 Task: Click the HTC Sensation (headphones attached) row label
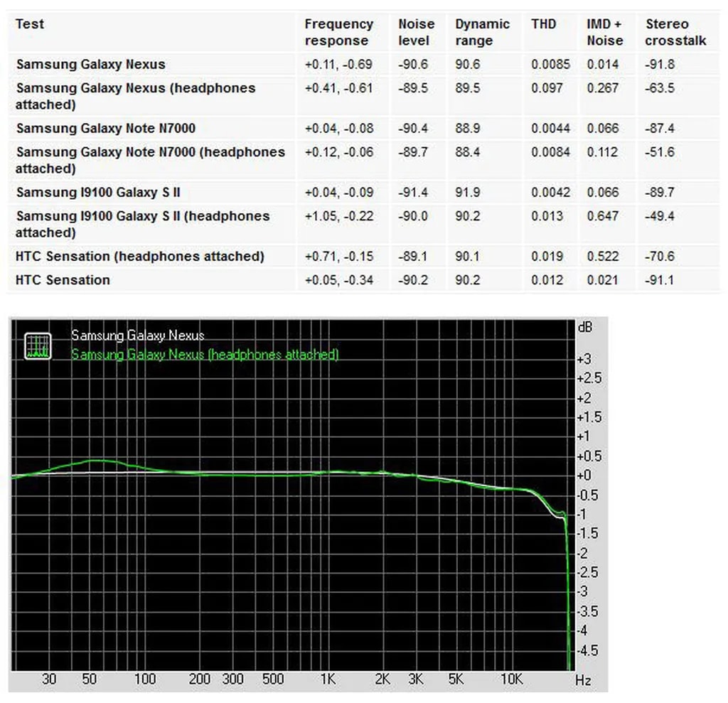139,257
